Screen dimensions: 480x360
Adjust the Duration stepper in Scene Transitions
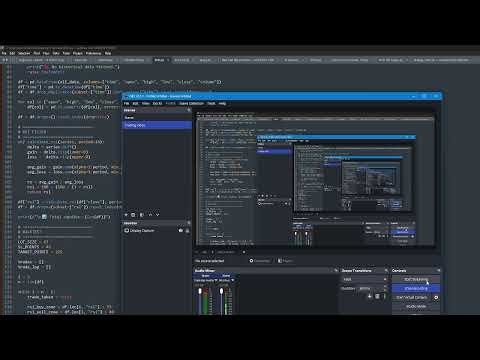pyautogui.click(x=385, y=288)
